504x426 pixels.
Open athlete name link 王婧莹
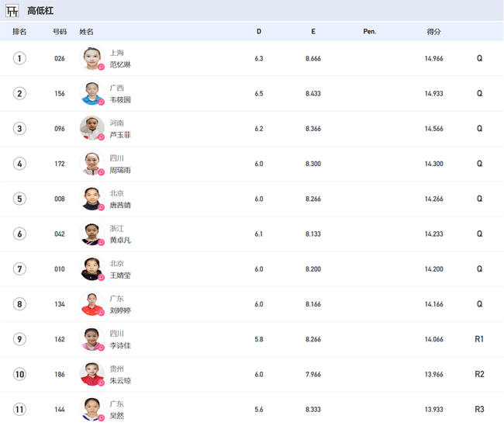point(120,275)
